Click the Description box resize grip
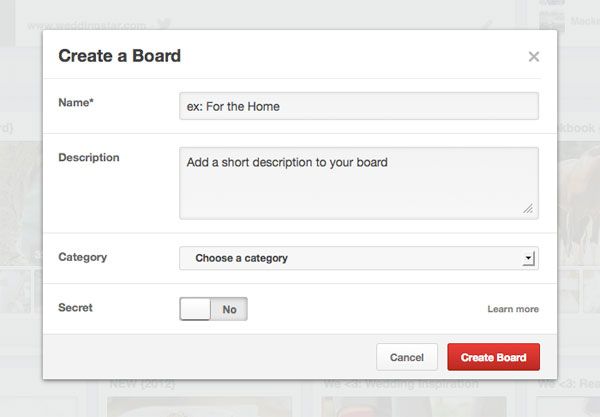 coord(528,208)
